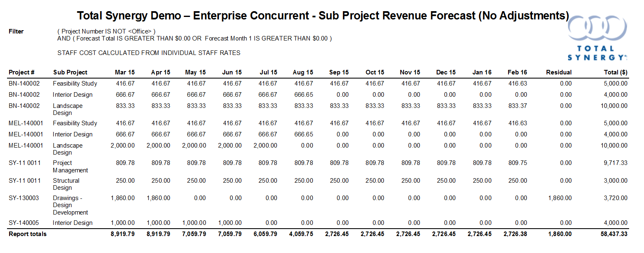Click the Total Synergy logo
This screenshot has height=253, width=644.
tap(597, 39)
